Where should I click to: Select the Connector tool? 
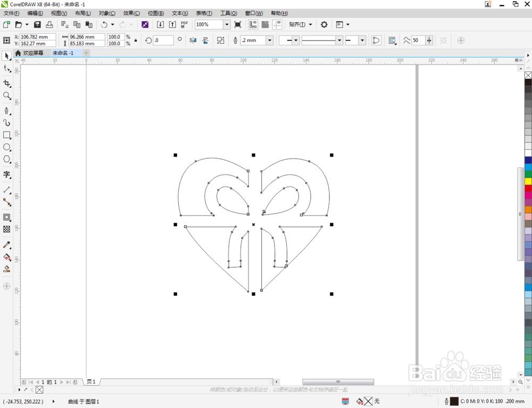(x=6, y=202)
